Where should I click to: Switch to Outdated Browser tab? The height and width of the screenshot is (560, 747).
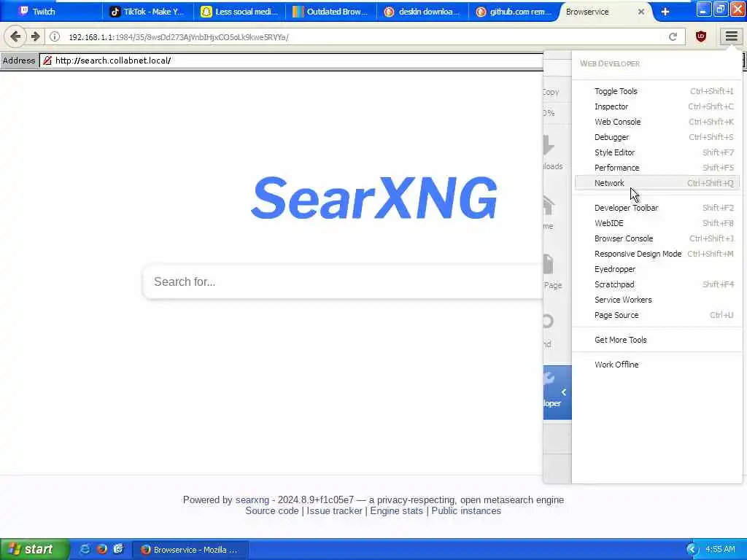coord(332,12)
